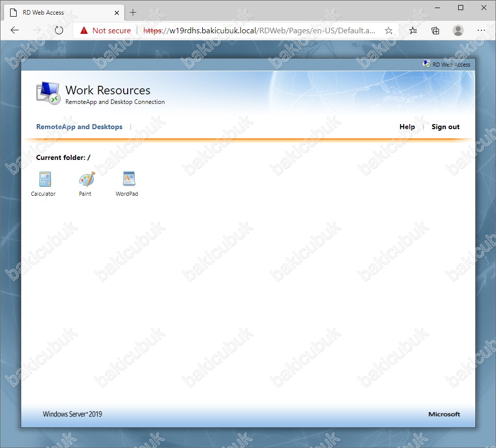This screenshot has height=448, width=496.
Task: Click the Calculator label text
Action: pyautogui.click(x=43, y=194)
